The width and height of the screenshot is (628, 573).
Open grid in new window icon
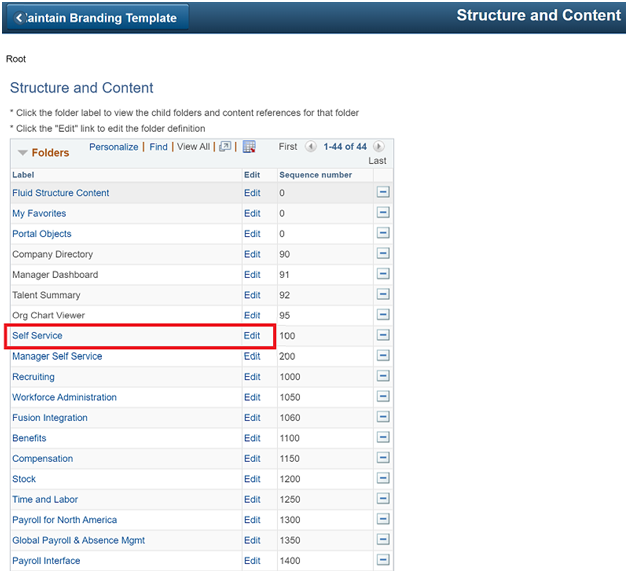(x=225, y=147)
